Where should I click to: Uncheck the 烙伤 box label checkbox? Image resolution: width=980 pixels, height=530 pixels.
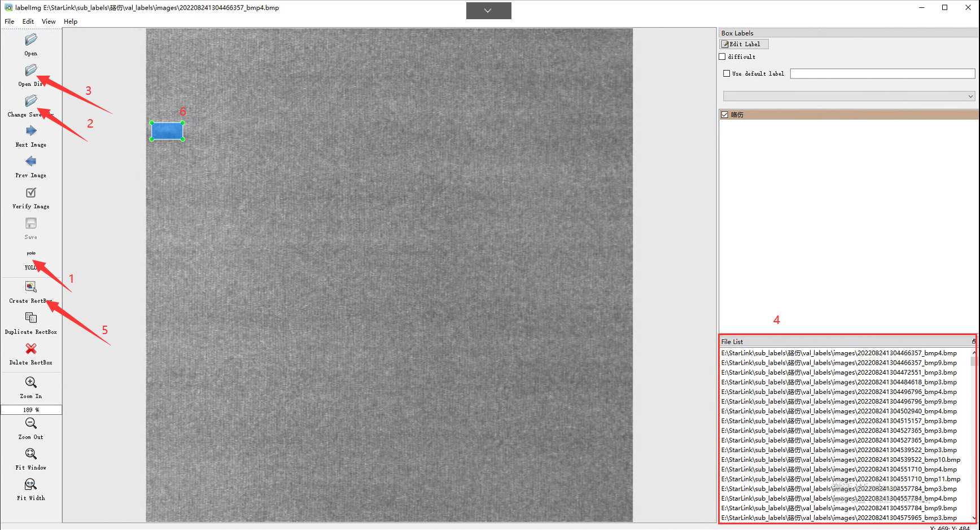(725, 115)
